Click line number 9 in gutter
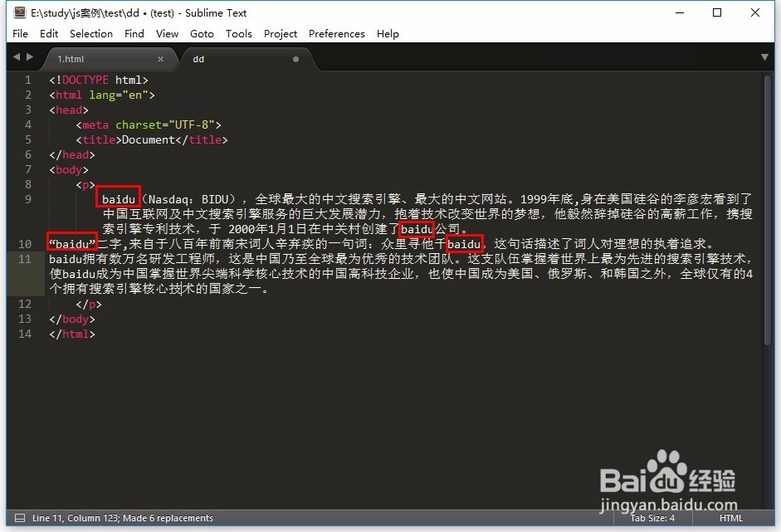This screenshot has height=532, width=781. [x=28, y=199]
